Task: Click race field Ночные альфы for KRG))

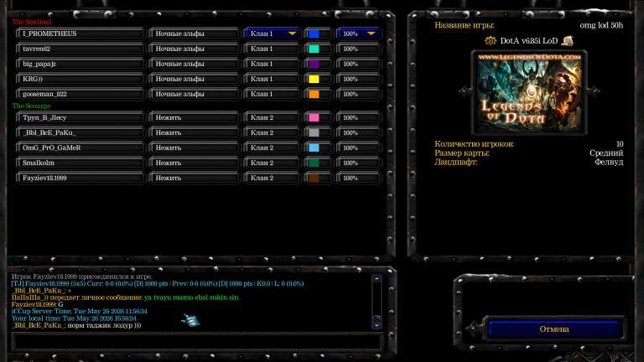Action: tap(194, 79)
